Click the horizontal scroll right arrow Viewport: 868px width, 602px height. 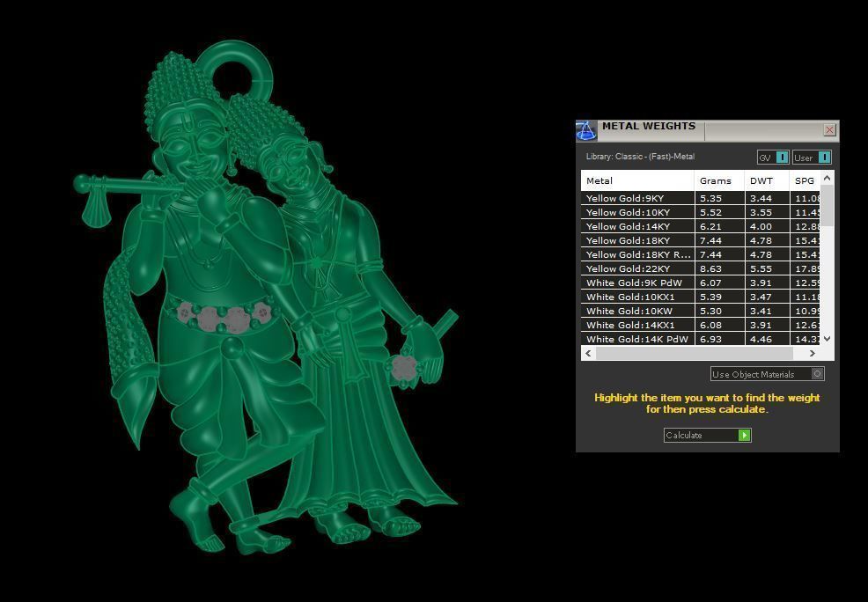[812, 353]
